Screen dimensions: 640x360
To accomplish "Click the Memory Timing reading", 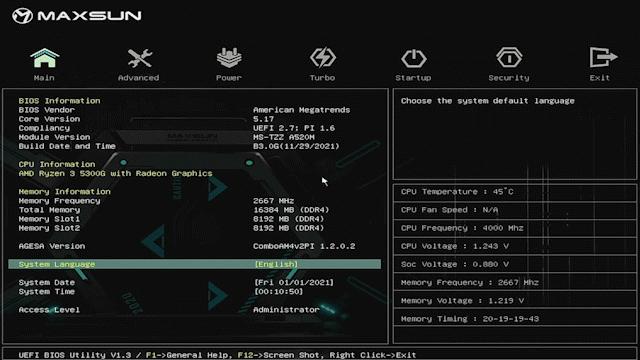I will (470, 319).
